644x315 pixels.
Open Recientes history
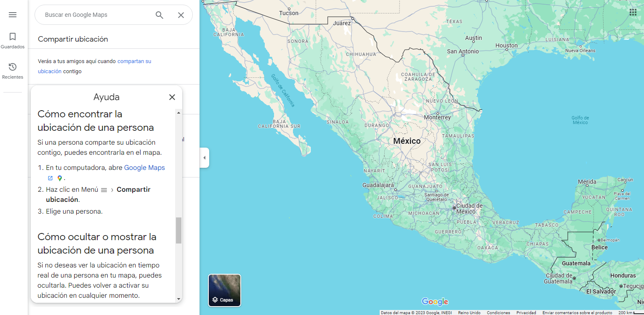click(13, 71)
